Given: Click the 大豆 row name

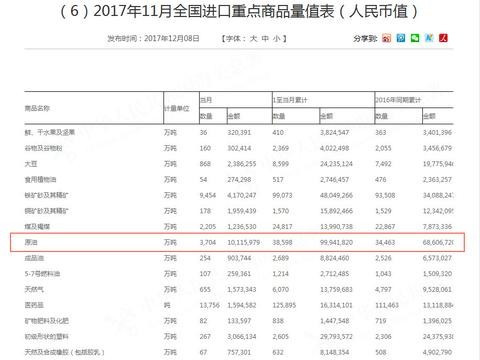Looking at the screenshot, I should (x=31, y=164).
